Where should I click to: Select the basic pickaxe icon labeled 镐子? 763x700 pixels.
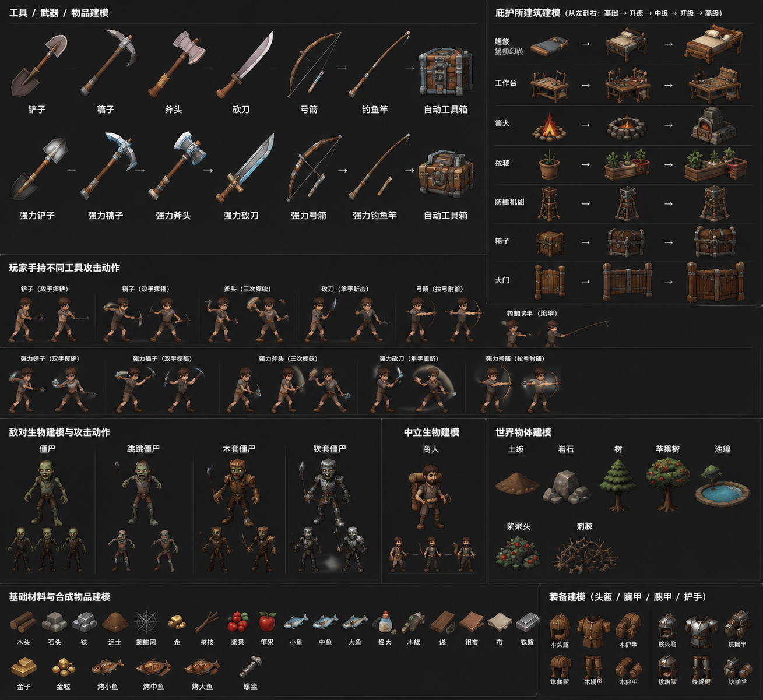(x=108, y=63)
